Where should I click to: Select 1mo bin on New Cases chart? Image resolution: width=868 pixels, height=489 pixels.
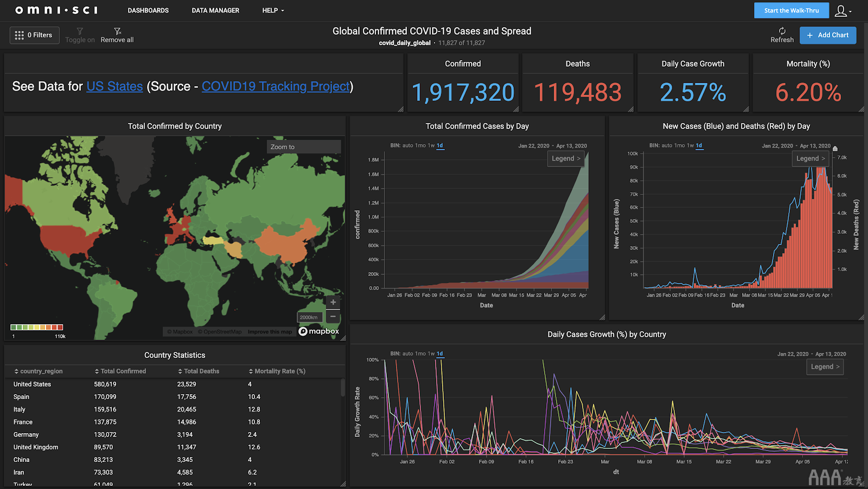click(x=680, y=145)
